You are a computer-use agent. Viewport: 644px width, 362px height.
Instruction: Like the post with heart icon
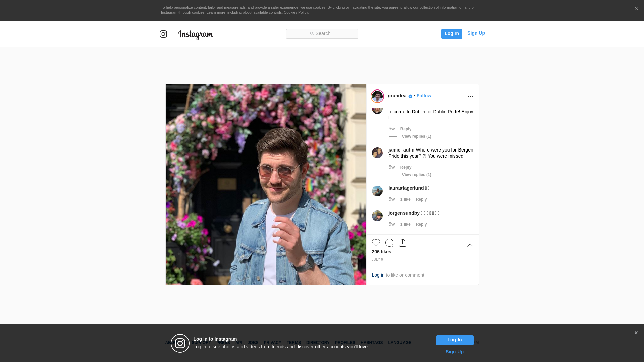pos(376,243)
